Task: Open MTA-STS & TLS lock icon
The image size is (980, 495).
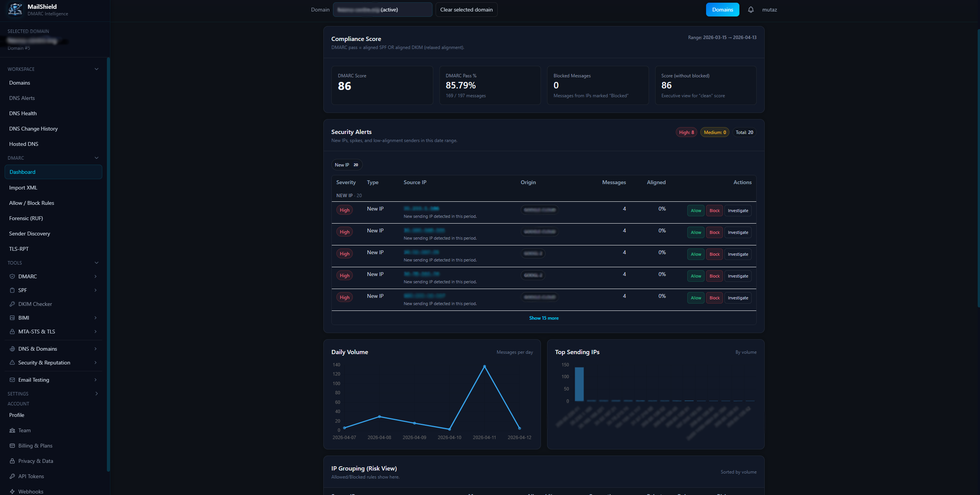Action: pyautogui.click(x=12, y=332)
